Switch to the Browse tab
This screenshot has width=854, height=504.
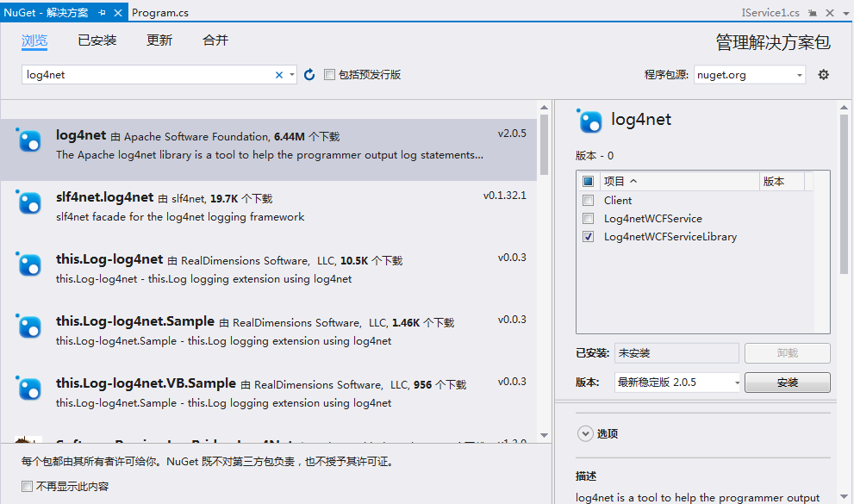tap(34, 40)
